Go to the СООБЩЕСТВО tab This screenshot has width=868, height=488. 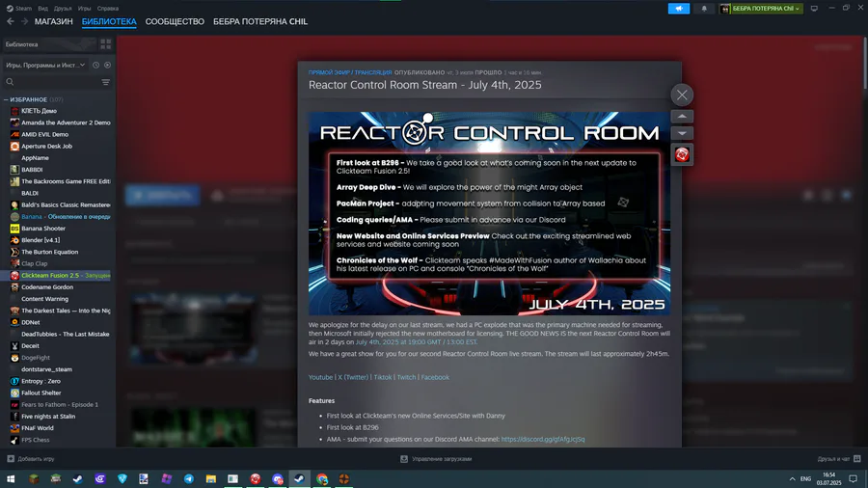pyautogui.click(x=175, y=21)
